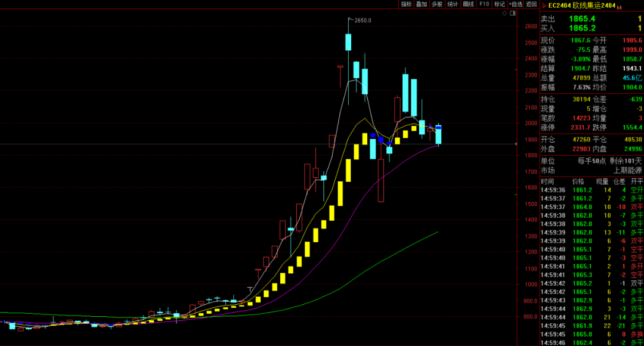Open the 指标 indicator menu

406,4
